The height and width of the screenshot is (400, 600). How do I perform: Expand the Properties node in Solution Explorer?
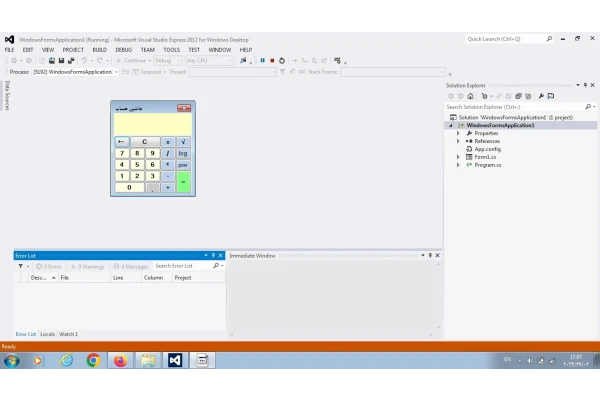[458, 133]
